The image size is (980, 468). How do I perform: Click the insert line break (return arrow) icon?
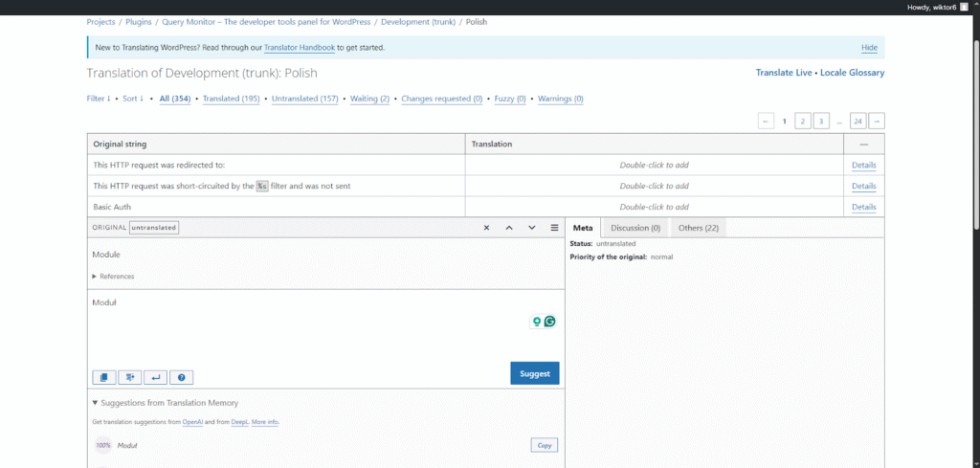tap(156, 377)
